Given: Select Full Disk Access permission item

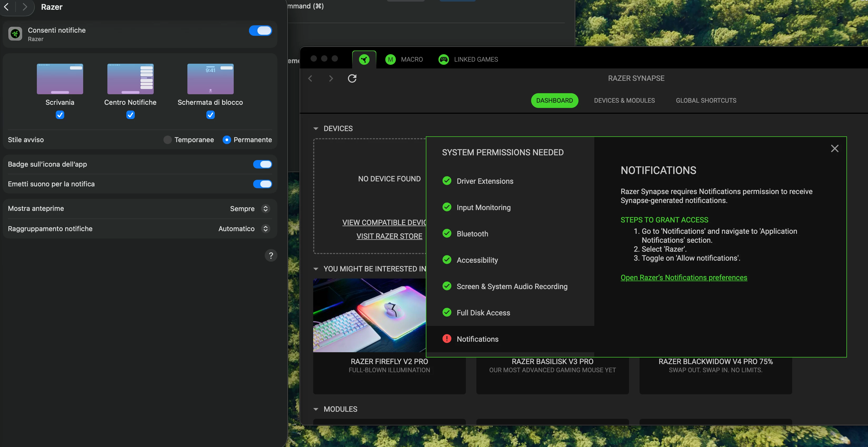Looking at the screenshot, I should click(x=483, y=313).
